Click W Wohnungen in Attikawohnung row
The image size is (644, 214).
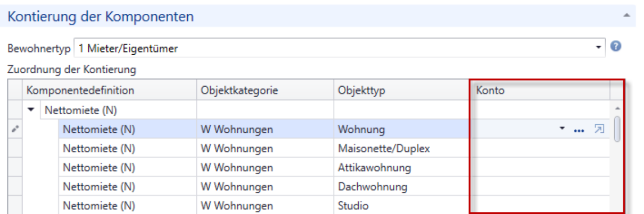(x=265, y=168)
